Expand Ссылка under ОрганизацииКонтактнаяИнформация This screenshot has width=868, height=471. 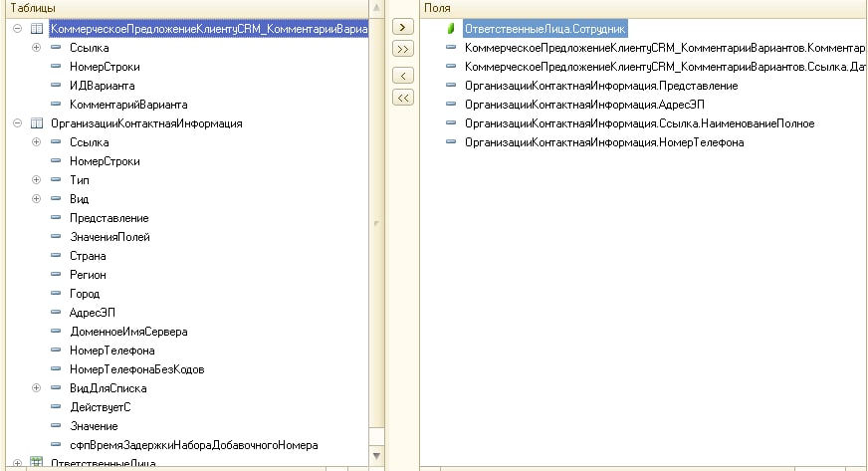[36, 141]
